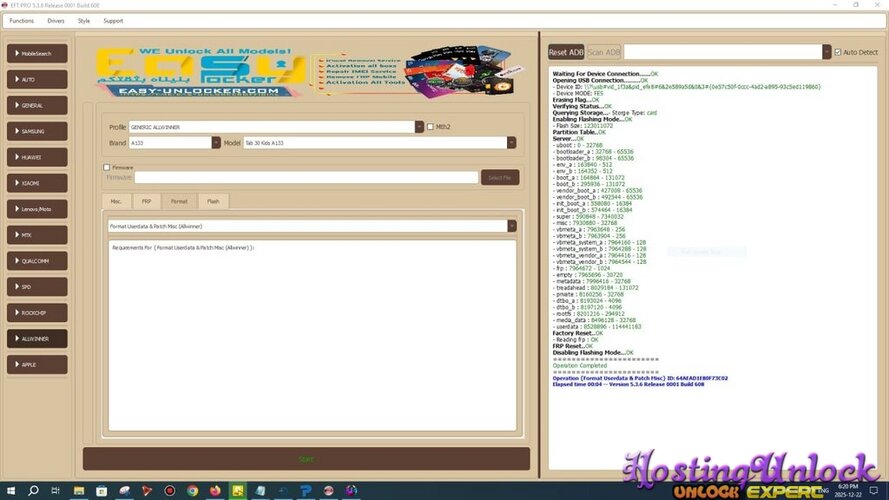The image size is (889, 500).
Task: Click the Easy Unlocker banner image
Action: click(x=309, y=71)
